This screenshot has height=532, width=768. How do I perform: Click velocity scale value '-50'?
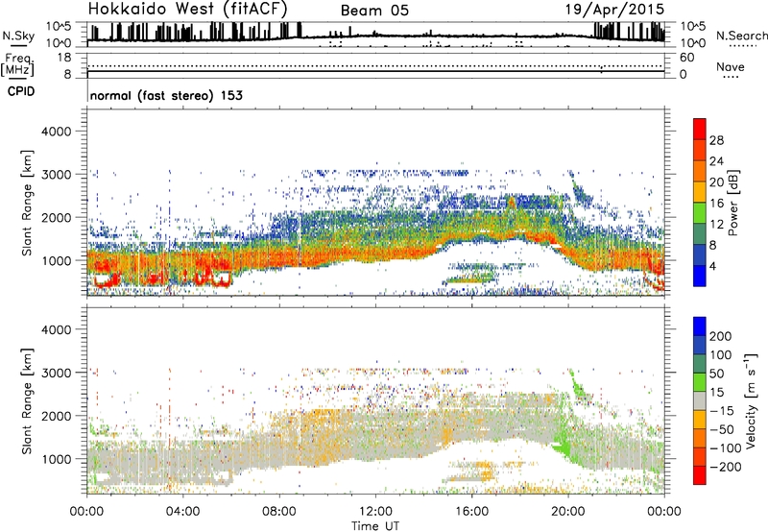722,429
